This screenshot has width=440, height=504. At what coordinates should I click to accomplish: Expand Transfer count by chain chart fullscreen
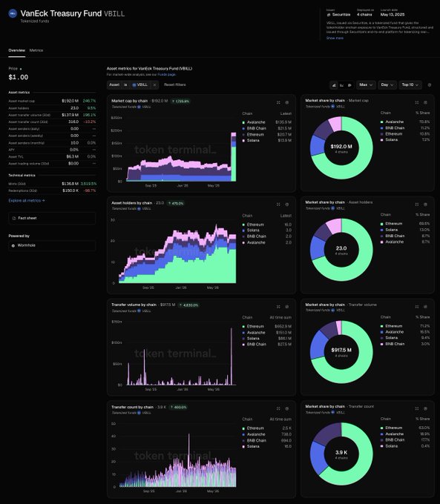coord(278,408)
